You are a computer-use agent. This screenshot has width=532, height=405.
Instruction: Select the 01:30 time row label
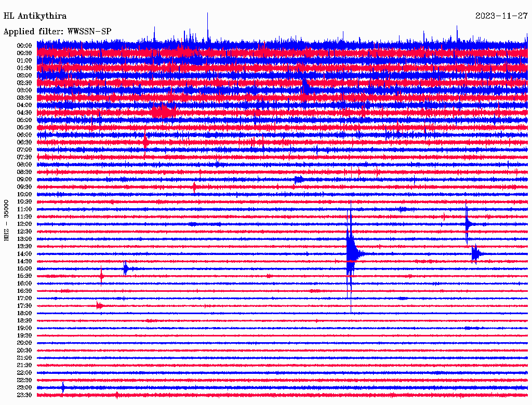(24, 68)
